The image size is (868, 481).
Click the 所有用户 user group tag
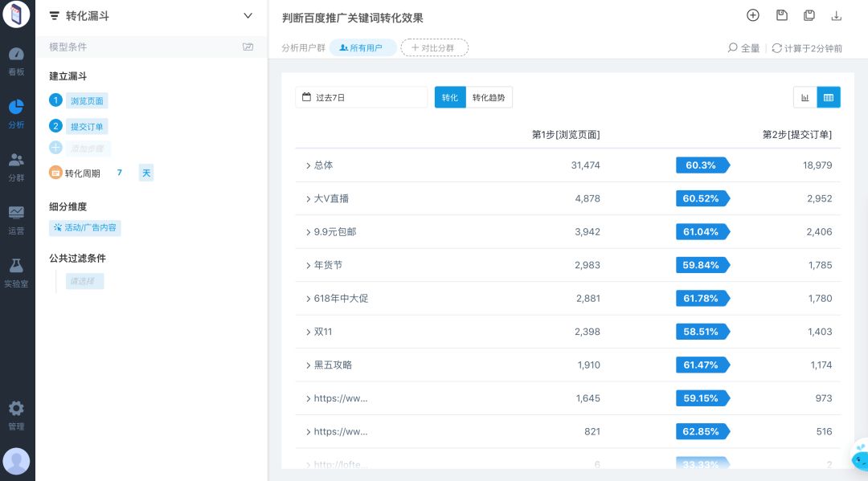(362, 48)
